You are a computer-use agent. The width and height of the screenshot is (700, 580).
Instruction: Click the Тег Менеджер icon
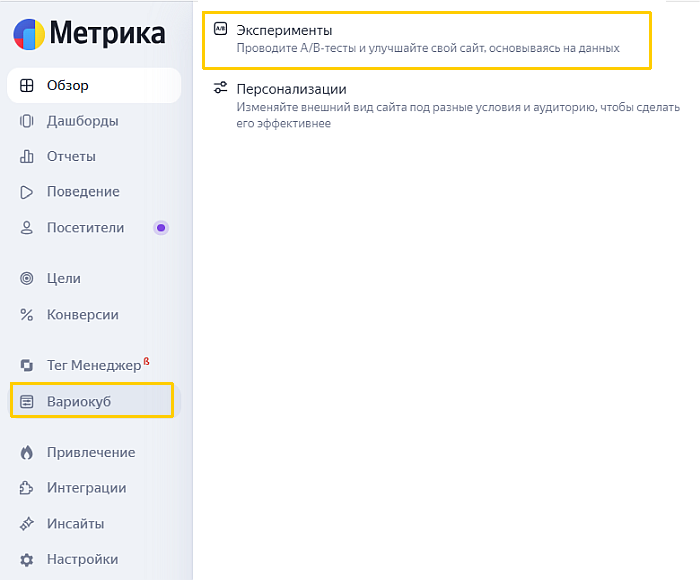click(x=27, y=365)
